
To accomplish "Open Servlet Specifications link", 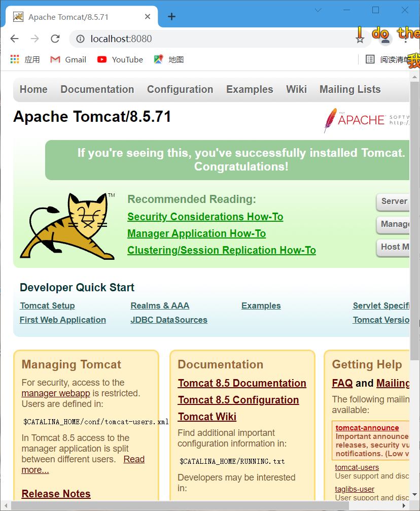I will click(x=381, y=305).
